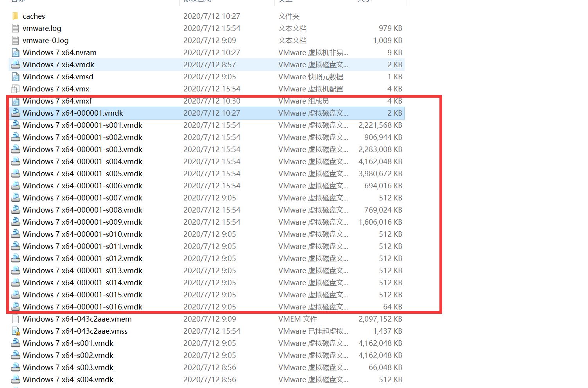
Task: Click the VMware 快照元数据 type label
Action: (x=311, y=77)
